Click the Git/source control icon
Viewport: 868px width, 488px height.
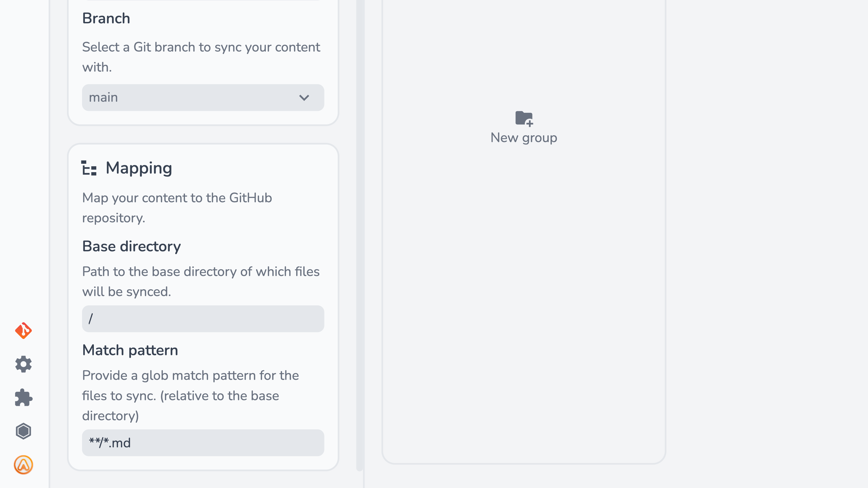tap(23, 331)
